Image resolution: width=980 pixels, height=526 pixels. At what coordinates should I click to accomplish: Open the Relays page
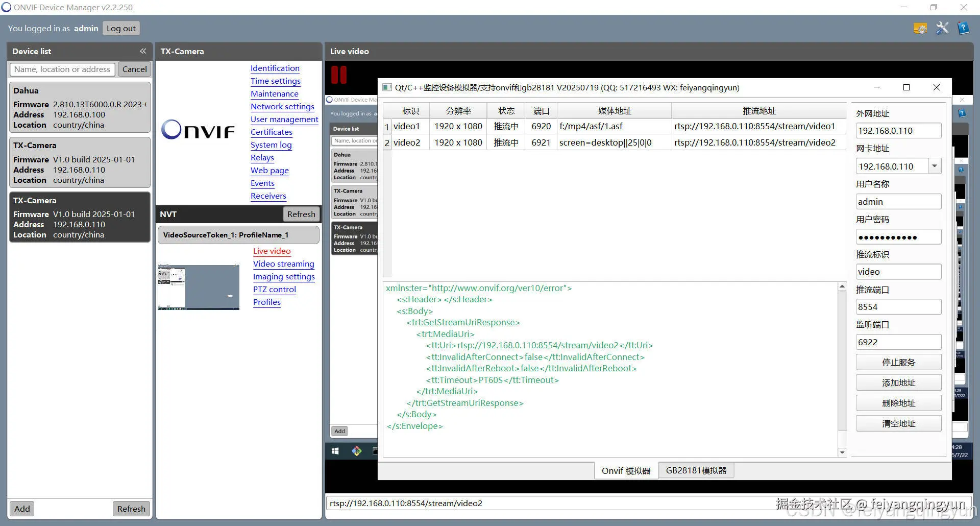(x=262, y=158)
